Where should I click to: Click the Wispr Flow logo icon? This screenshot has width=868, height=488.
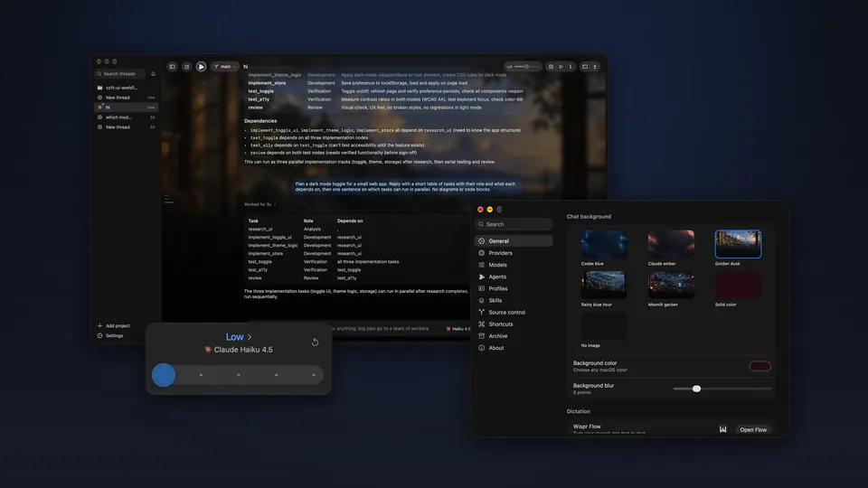[x=722, y=430]
